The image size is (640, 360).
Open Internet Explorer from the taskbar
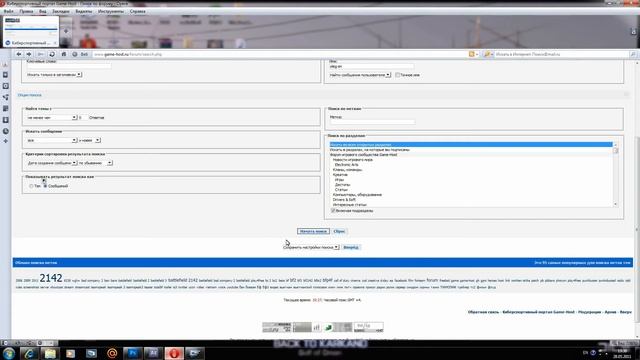pyautogui.click(x=29, y=353)
